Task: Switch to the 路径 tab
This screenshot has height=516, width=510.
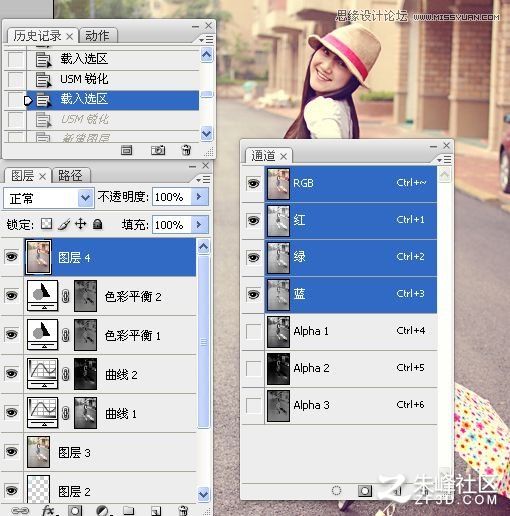Action: pos(71,175)
